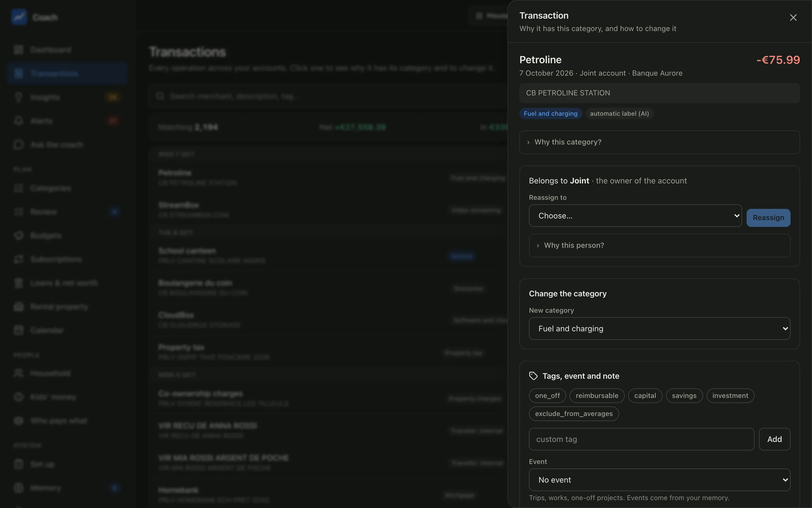The height and width of the screenshot is (508, 812).
Task: Open the 'Reassign to' Choose dropdown
Action: tap(635, 216)
